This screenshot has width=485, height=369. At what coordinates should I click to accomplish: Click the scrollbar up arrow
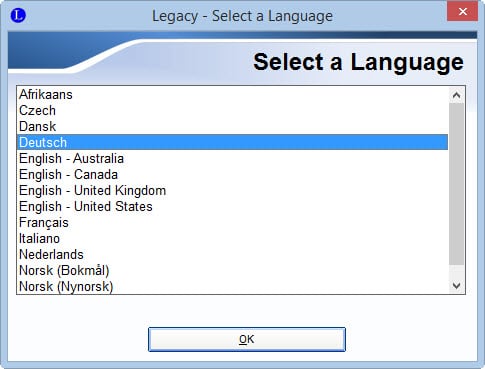456,95
